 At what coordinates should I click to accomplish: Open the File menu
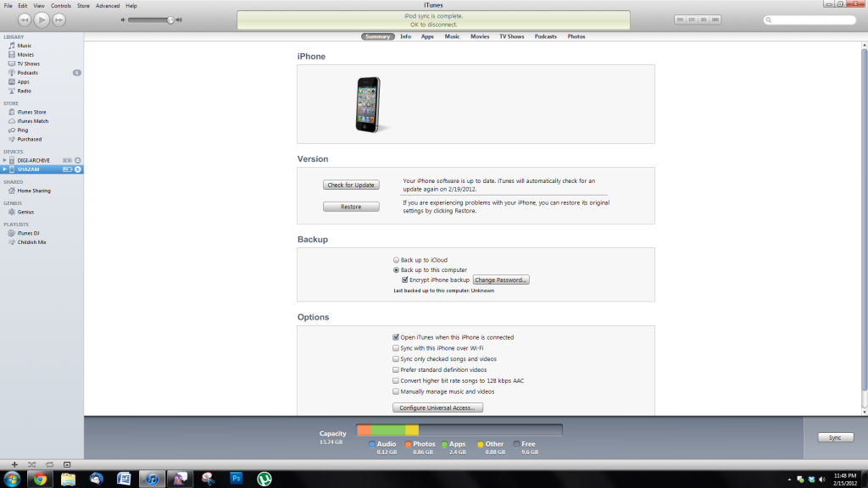[x=8, y=6]
